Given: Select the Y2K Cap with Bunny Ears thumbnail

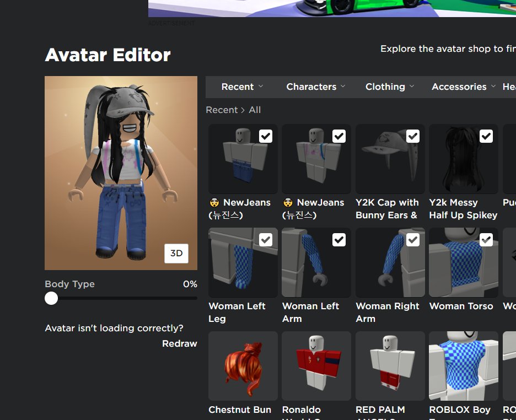Looking at the screenshot, I should [x=390, y=159].
